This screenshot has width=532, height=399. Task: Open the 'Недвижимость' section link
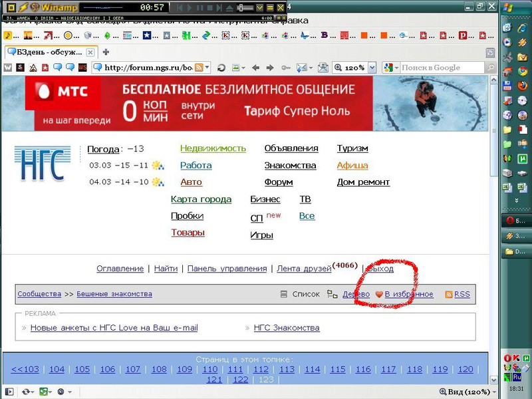click(x=213, y=148)
